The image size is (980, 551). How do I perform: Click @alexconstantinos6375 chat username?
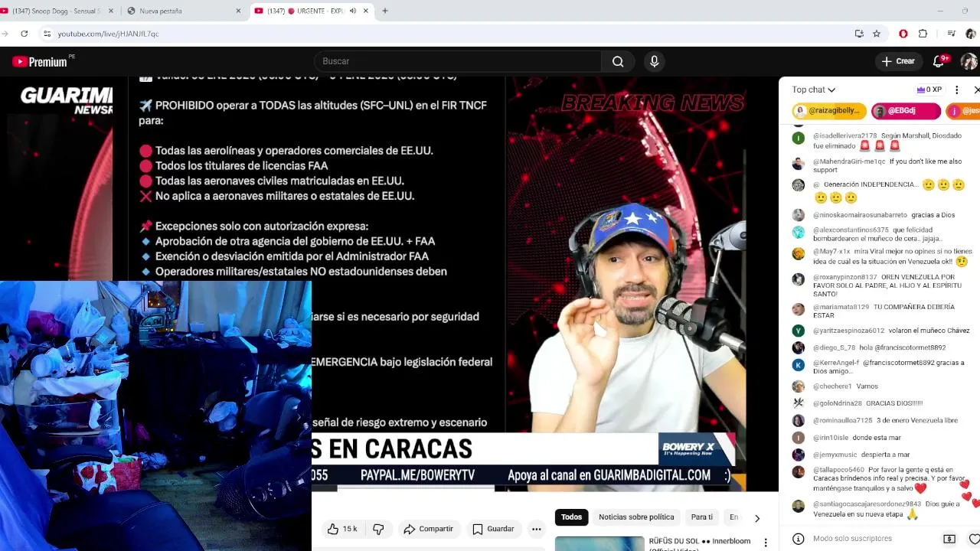coord(851,230)
